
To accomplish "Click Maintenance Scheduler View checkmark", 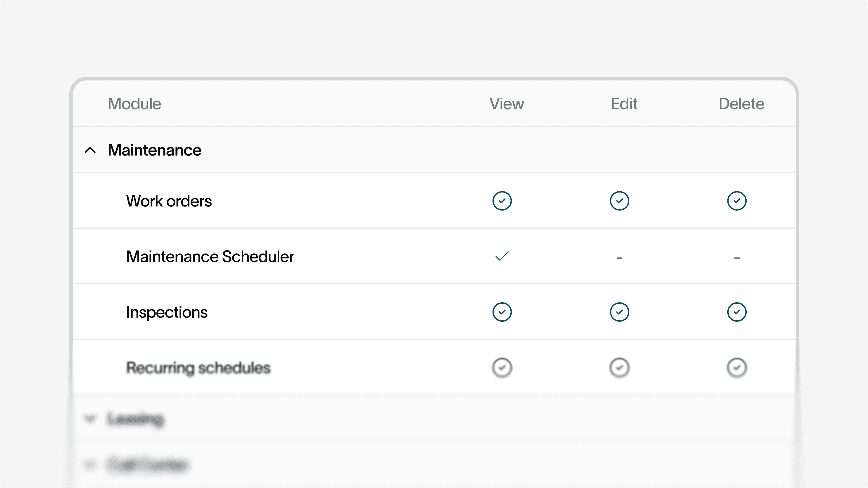I will [x=502, y=256].
